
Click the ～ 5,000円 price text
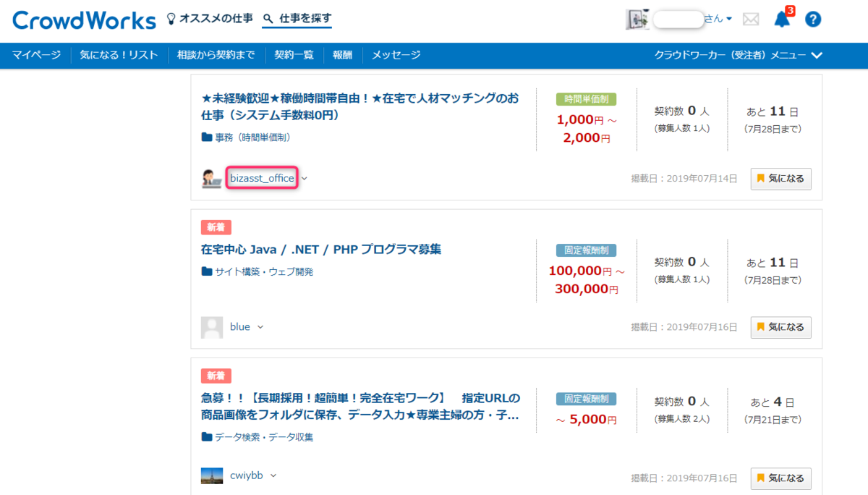coord(586,419)
